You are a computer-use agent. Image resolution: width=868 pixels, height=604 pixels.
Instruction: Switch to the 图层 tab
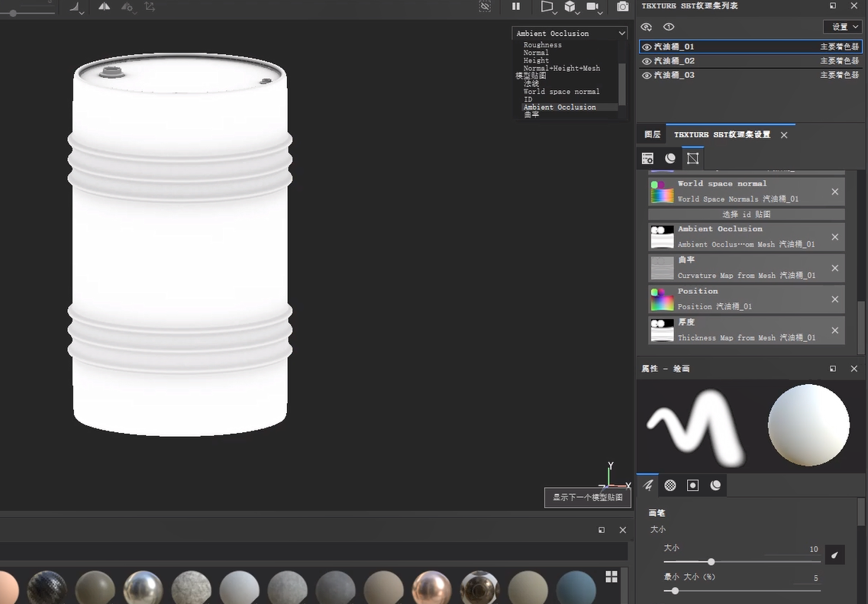tap(652, 134)
